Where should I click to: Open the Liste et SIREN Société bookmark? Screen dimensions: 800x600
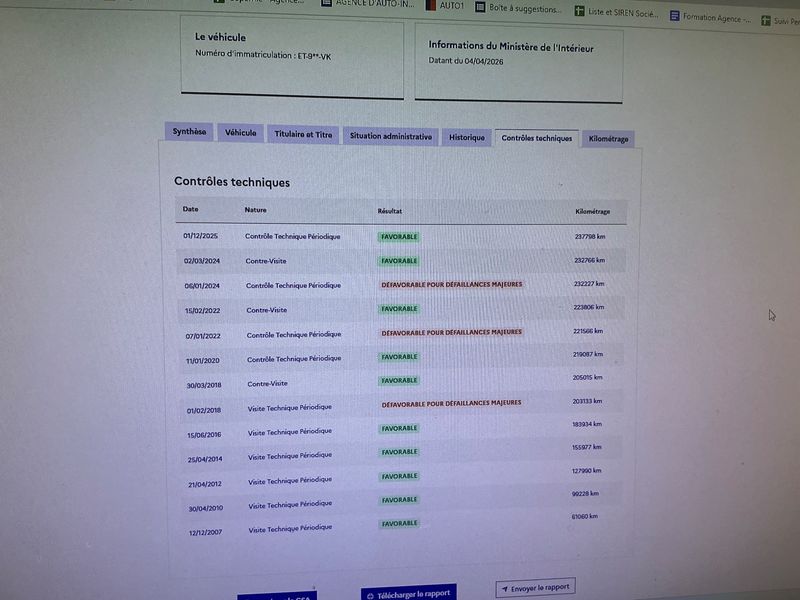click(616, 12)
